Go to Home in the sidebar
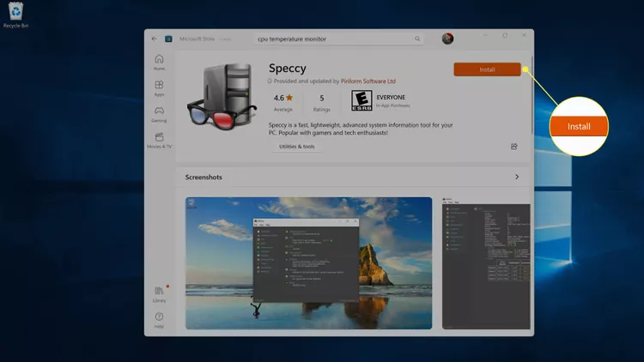The width and height of the screenshot is (644, 362). [x=159, y=63]
